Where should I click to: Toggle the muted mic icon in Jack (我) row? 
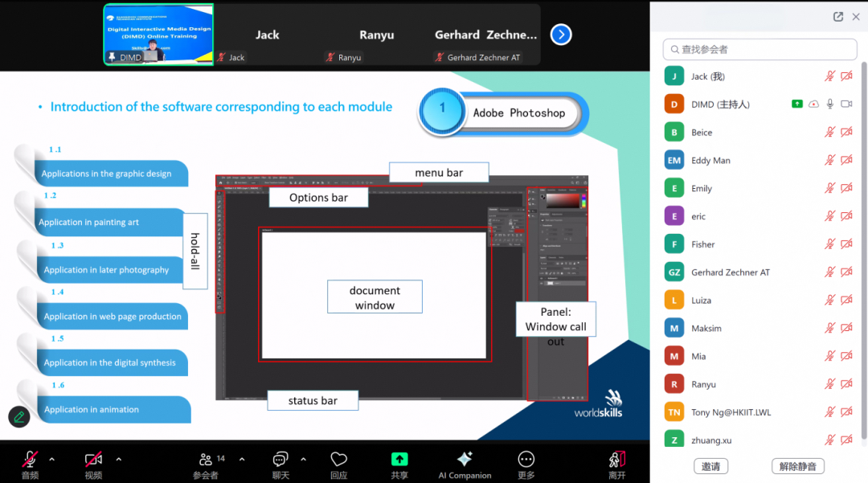(x=829, y=76)
